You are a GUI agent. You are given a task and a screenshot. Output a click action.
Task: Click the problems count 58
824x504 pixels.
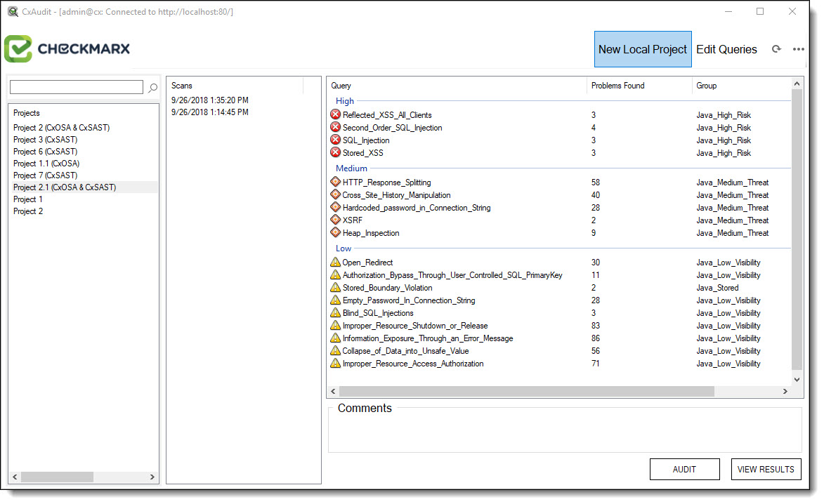click(596, 183)
